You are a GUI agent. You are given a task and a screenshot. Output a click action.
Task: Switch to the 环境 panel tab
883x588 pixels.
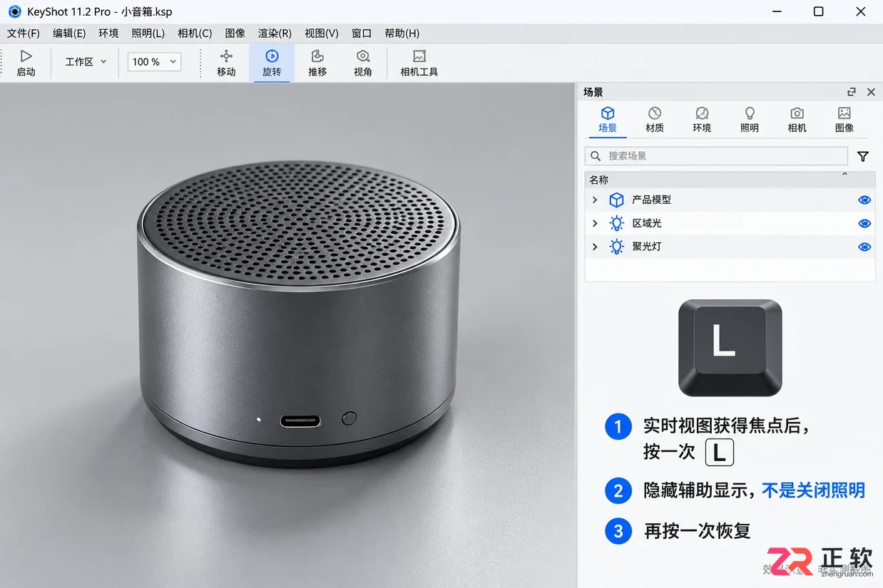[x=702, y=120]
